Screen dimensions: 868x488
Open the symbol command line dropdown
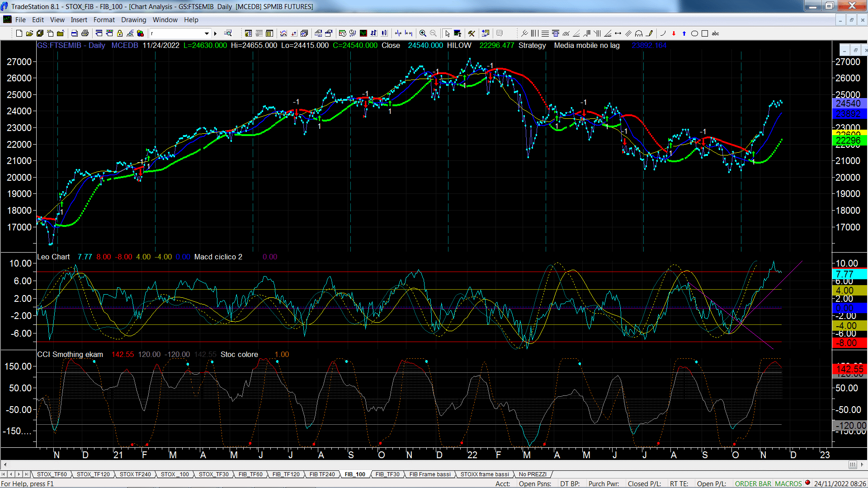[207, 33]
